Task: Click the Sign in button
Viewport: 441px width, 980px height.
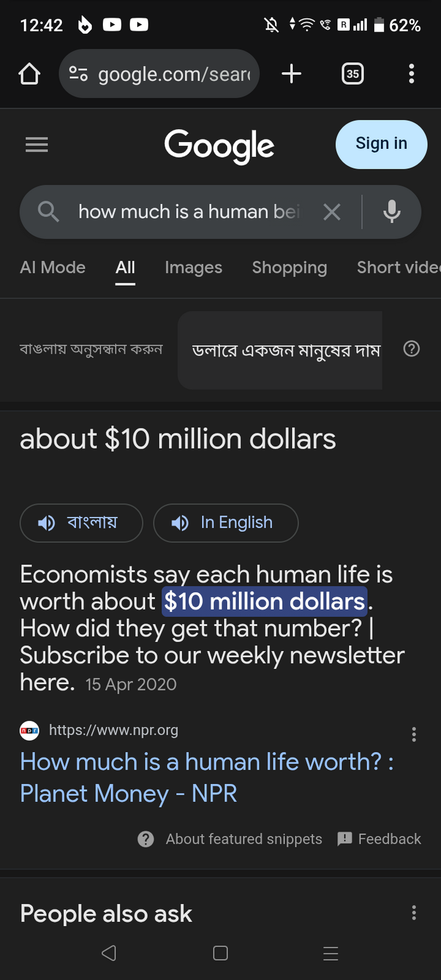Action: pyautogui.click(x=381, y=144)
